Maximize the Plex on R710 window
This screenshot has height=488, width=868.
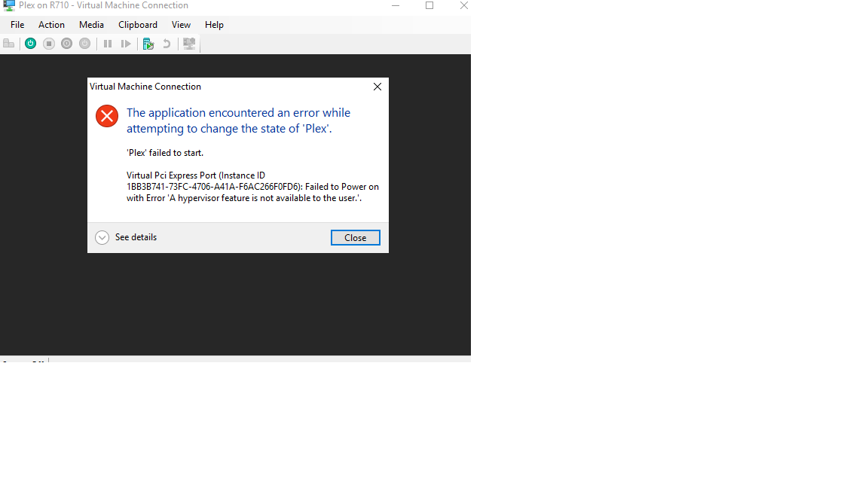pyautogui.click(x=429, y=5)
